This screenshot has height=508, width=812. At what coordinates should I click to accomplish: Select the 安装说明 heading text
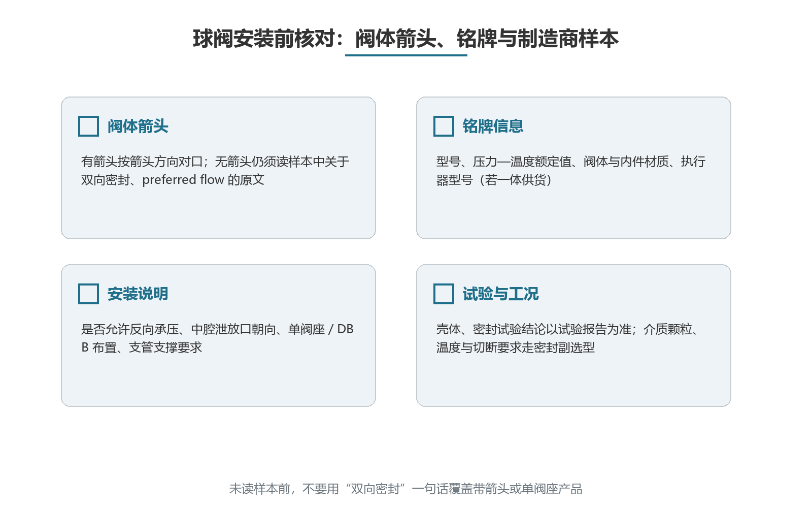[x=138, y=294]
